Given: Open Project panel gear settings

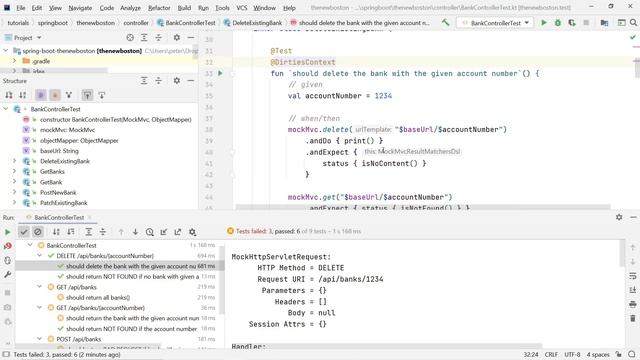Looking at the screenshot, I should [x=176, y=38].
